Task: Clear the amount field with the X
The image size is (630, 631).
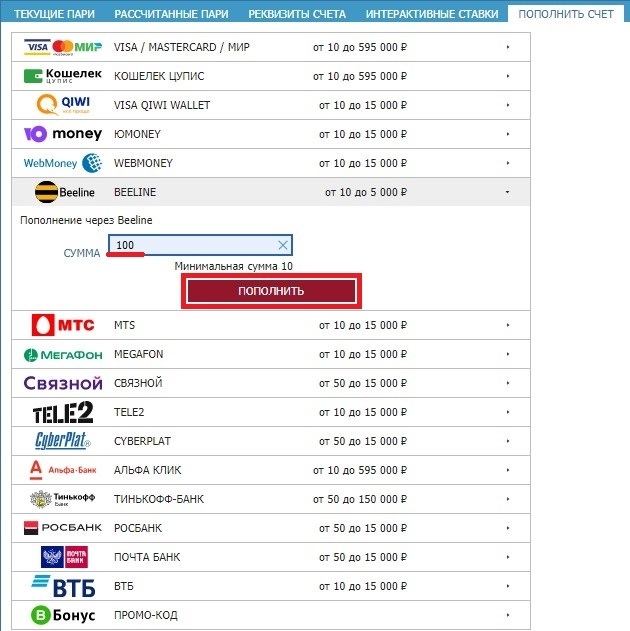Action: (x=283, y=245)
